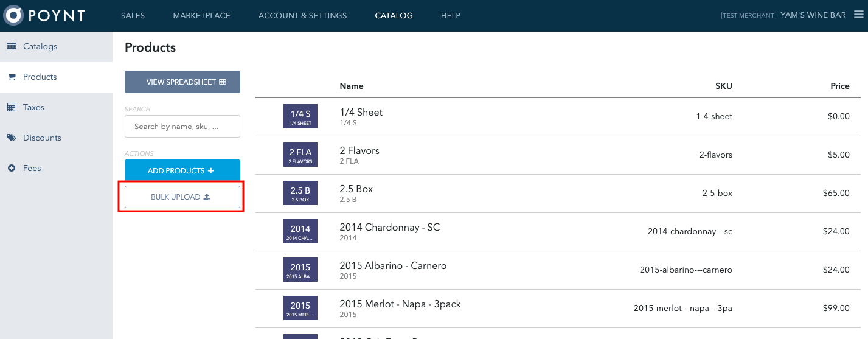Viewport: 868px width, 339px height.
Task: Go to Discounts in the sidebar
Action: click(x=56, y=138)
